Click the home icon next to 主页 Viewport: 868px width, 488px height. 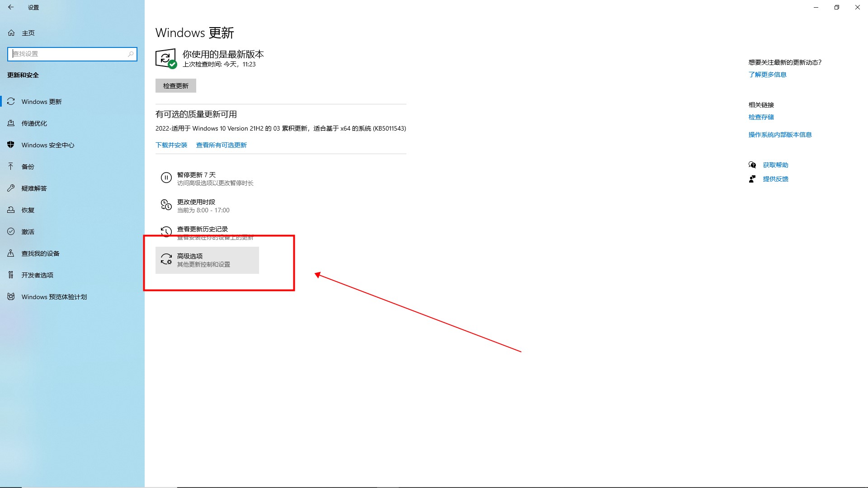point(12,33)
